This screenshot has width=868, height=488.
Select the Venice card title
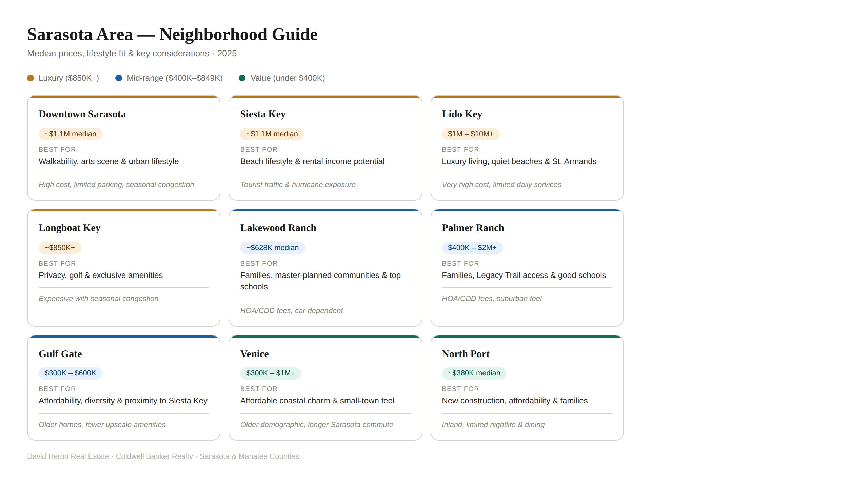pyautogui.click(x=254, y=354)
